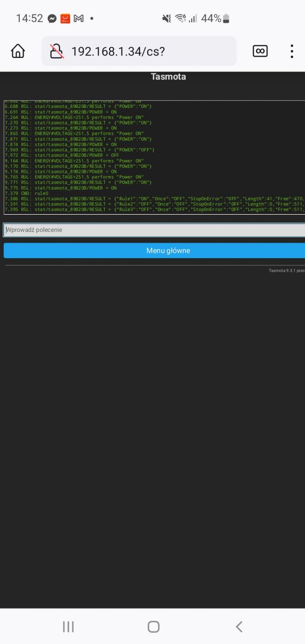Tap the address bar showing 192.168.1.34/cs?

coord(139,51)
